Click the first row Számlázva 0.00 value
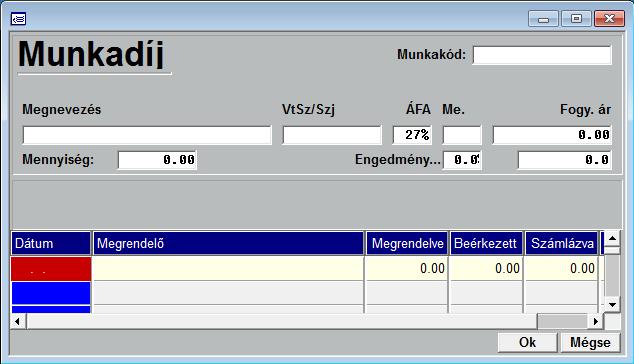Viewport: 634px width, 364px height. pos(582,269)
